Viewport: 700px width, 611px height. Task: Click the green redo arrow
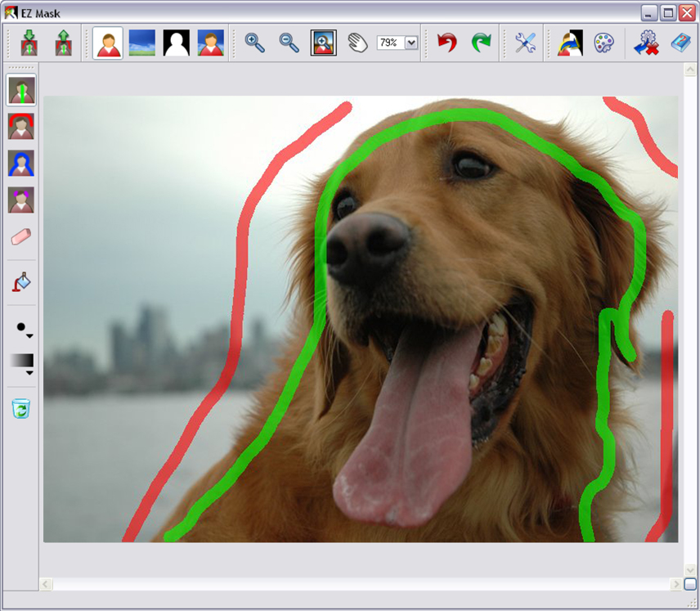[481, 43]
